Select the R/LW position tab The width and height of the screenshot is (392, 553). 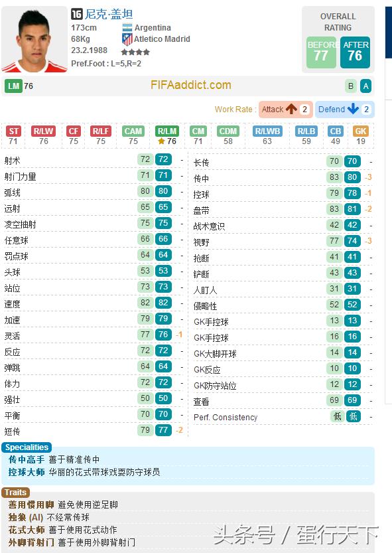pyautogui.click(x=43, y=131)
